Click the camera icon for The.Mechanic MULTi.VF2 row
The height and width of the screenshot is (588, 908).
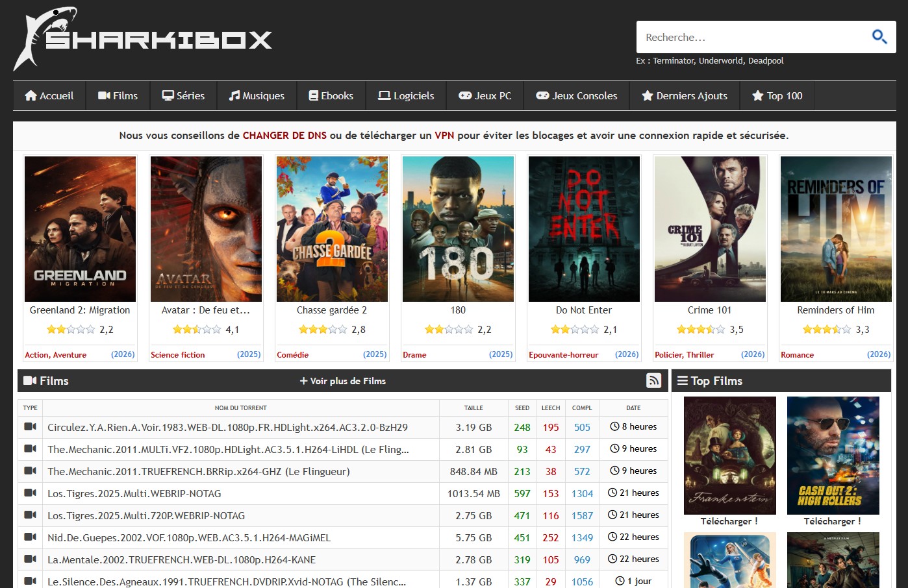click(30, 449)
